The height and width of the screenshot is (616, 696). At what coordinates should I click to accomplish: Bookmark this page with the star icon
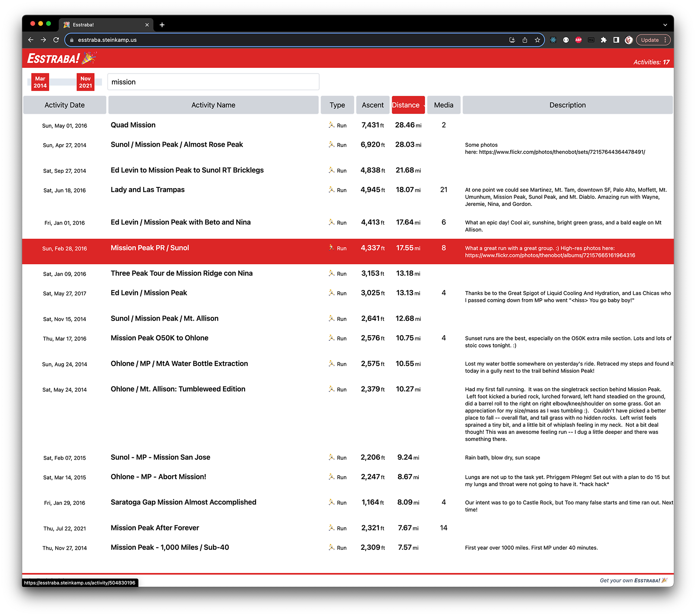tap(537, 40)
